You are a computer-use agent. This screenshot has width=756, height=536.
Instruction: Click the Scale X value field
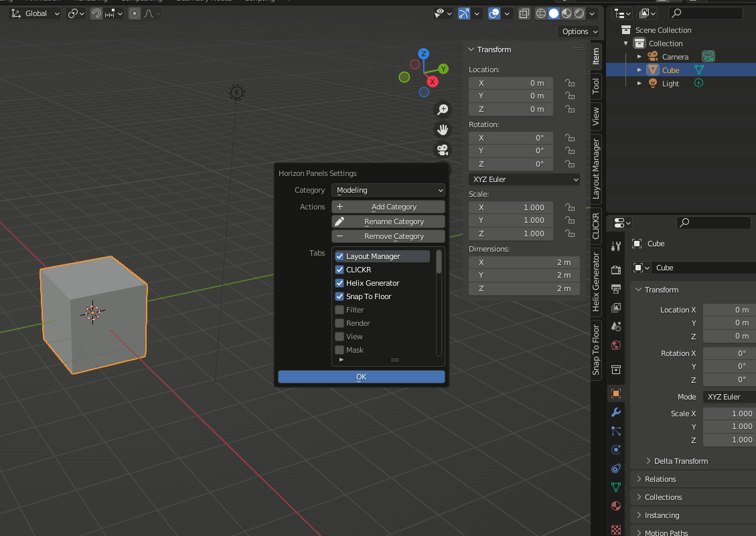(x=511, y=207)
